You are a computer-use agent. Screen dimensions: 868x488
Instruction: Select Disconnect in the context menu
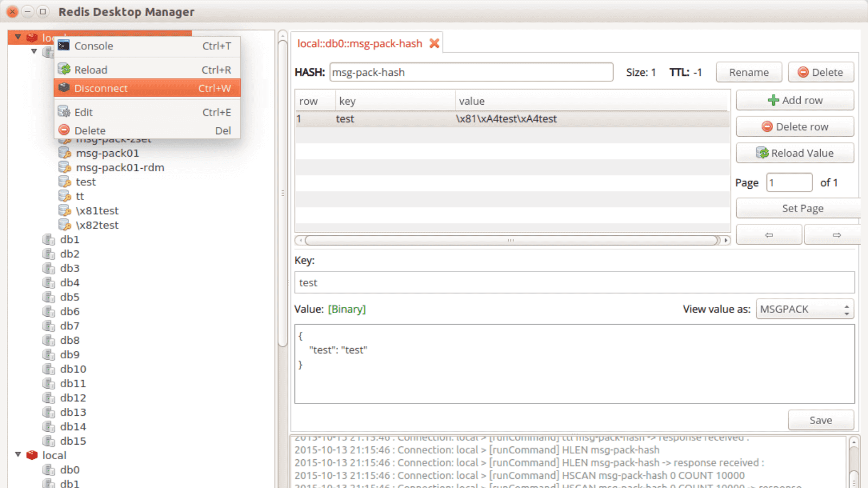click(147, 88)
